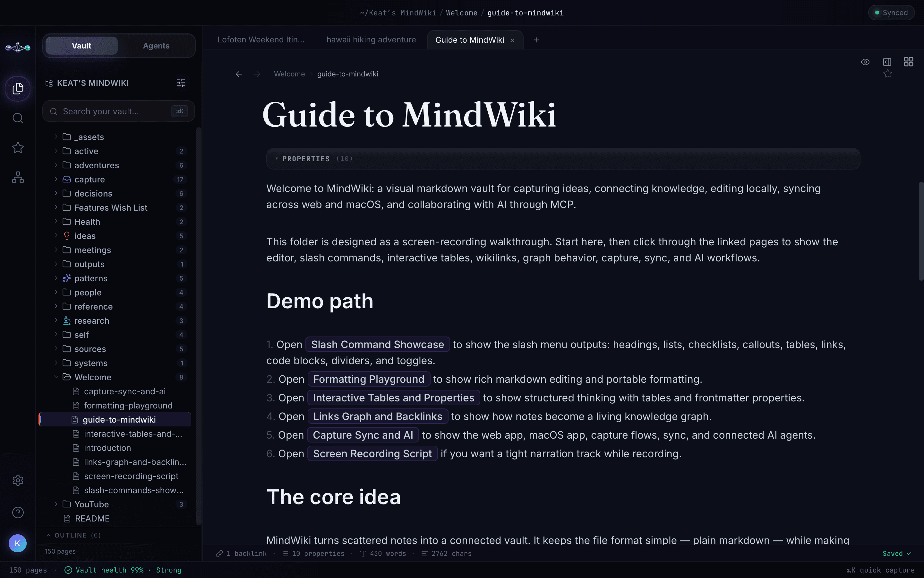The height and width of the screenshot is (578, 924).
Task: Add a new tab with plus icon
Action: pos(536,40)
